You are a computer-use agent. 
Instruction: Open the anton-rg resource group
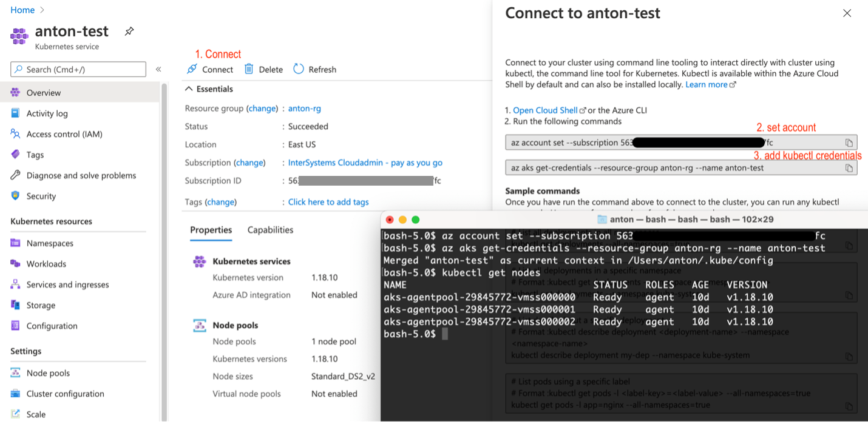point(304,109)
